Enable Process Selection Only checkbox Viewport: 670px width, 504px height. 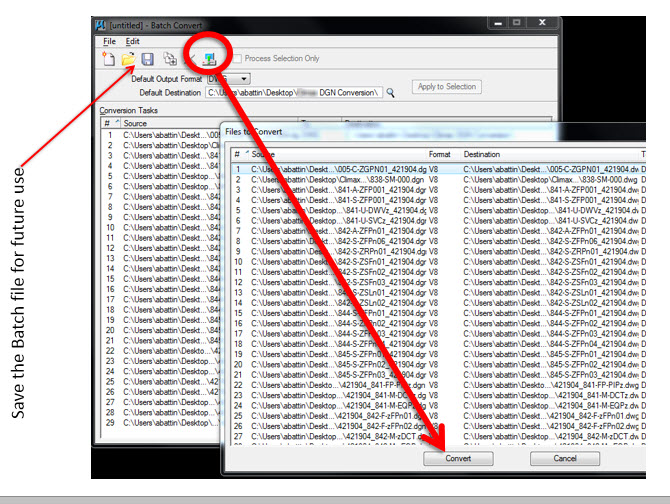[236, 60]
